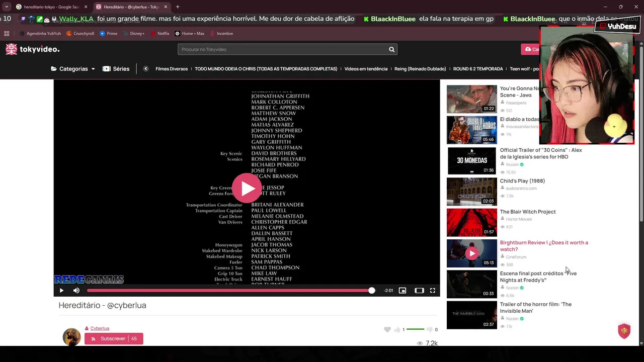Open 'Escena final post créditos' title link
The image size is (644, 362).
tap(538, 277)
